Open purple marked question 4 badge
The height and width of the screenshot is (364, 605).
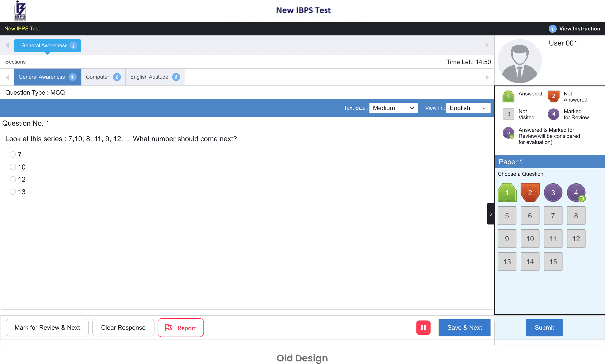pyautogui.click(x=576, y=192)
